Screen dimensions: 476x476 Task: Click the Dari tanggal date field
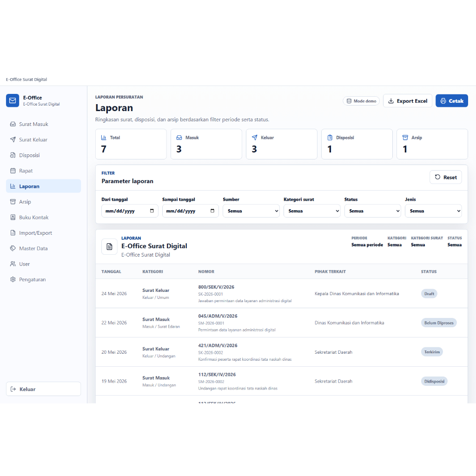pos(130,211)
